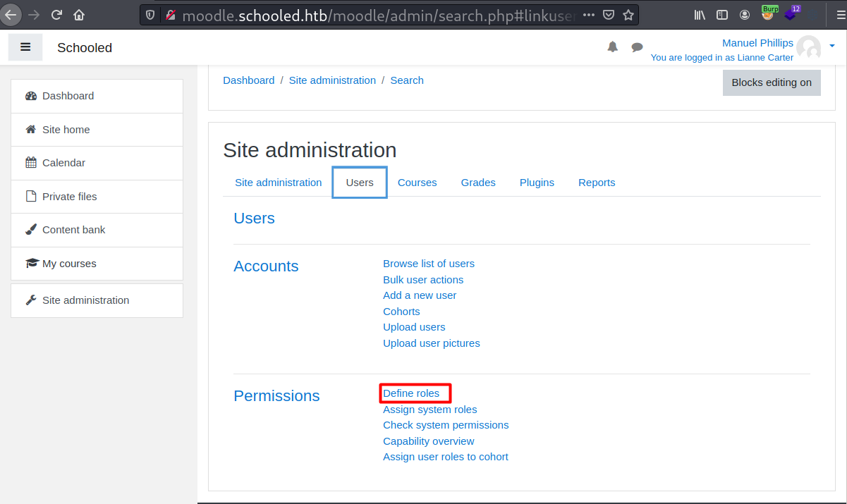Open the page actions three-dot menu
The height and width of the screenshot is (504, 847).
click(589, 14)
